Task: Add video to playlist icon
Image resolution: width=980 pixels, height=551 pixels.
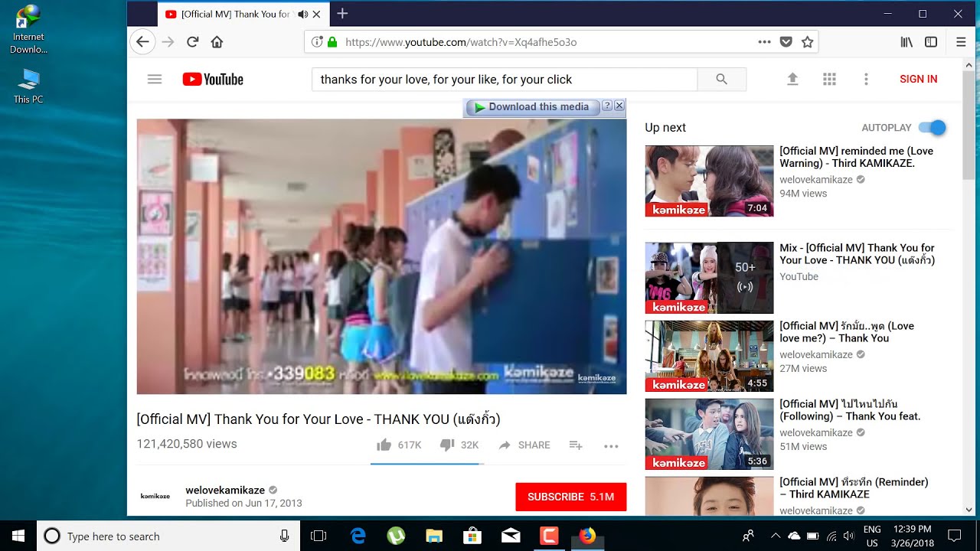Action: click(576, 445)
